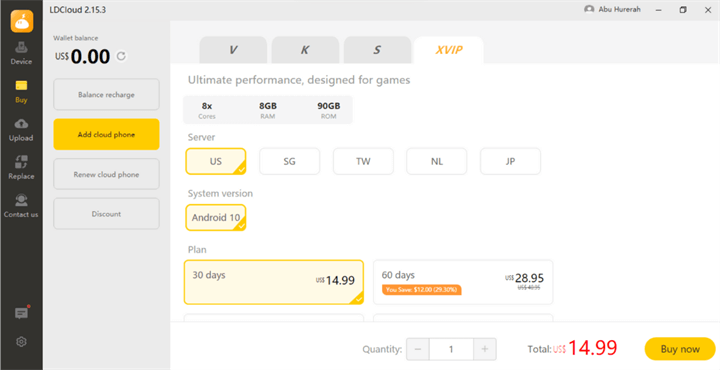
Task: Select the US server
Action: [216, 161]
